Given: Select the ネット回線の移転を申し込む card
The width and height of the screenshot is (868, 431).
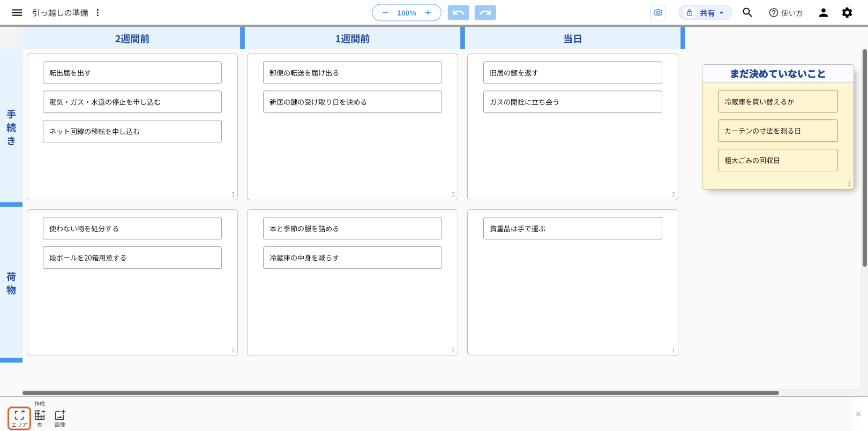Looking at the screenshot, I should click(x=132, y=131).
